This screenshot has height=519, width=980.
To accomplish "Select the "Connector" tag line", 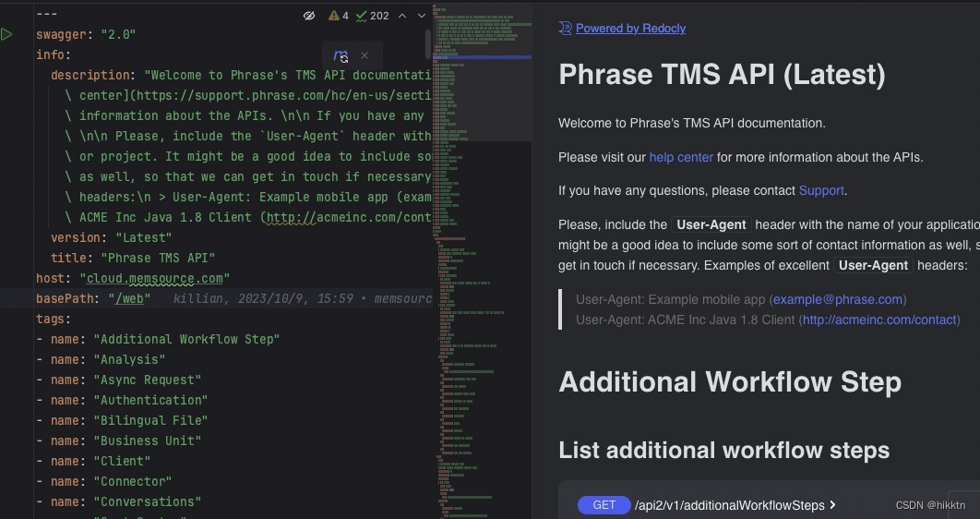I will pos(103,481).
